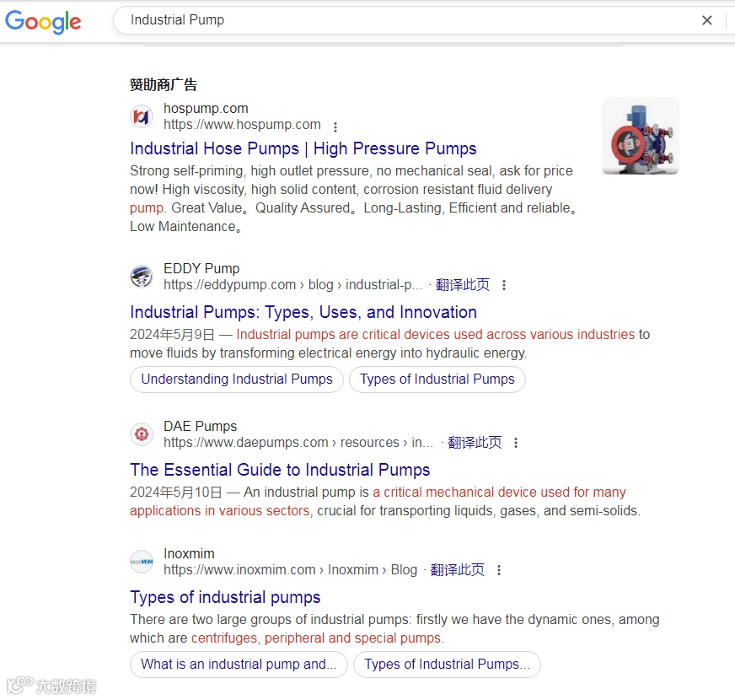Open more options for hospump.com ad

coord(335,127)
